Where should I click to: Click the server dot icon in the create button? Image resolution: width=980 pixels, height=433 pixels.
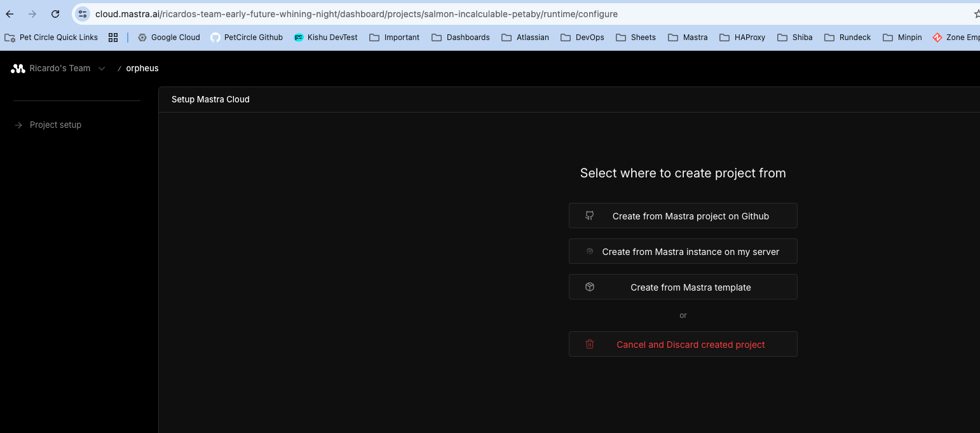coord(590,251)
